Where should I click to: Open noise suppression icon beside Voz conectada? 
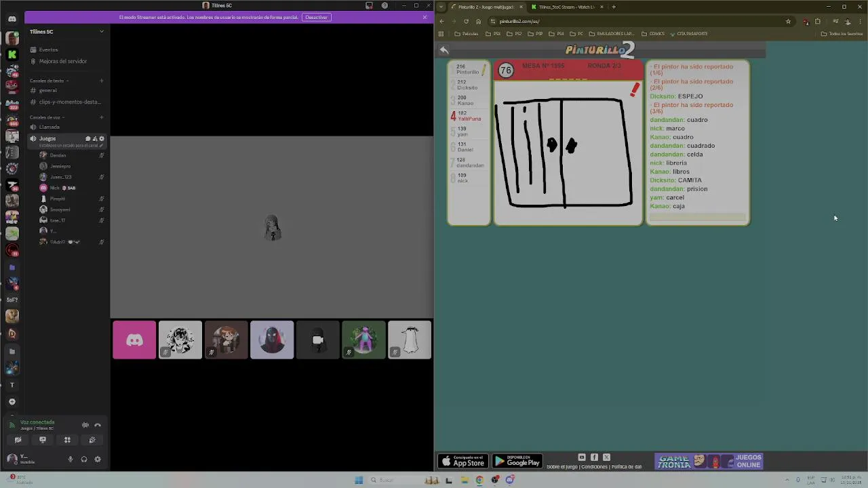(85, 425)
